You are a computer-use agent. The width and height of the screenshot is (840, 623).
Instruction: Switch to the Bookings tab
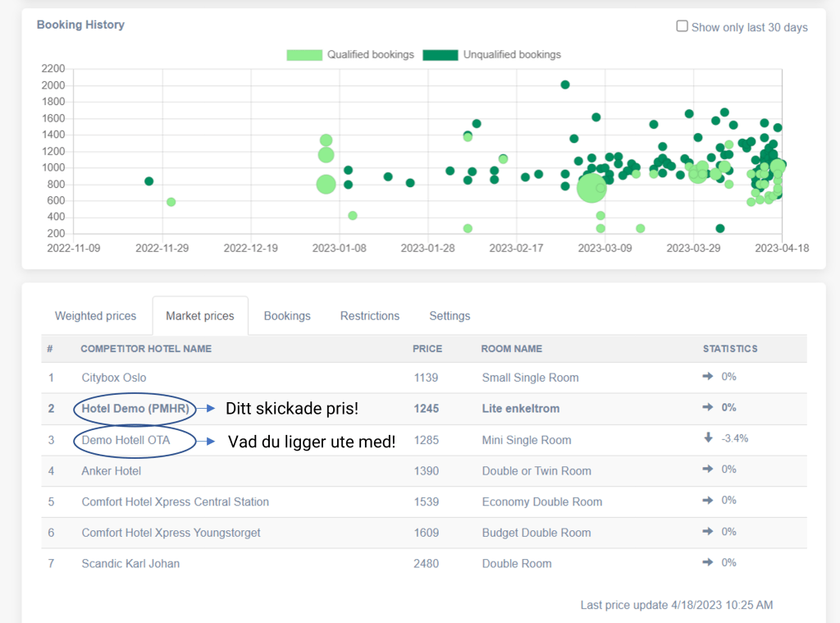pyautogui.click(x=287, y=316)
